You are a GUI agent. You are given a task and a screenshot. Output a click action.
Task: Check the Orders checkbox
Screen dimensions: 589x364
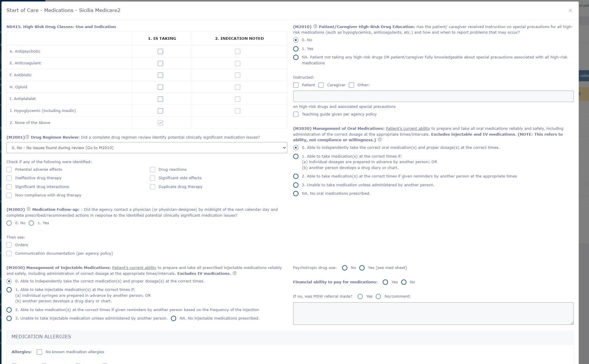click(x=9, y=245)
